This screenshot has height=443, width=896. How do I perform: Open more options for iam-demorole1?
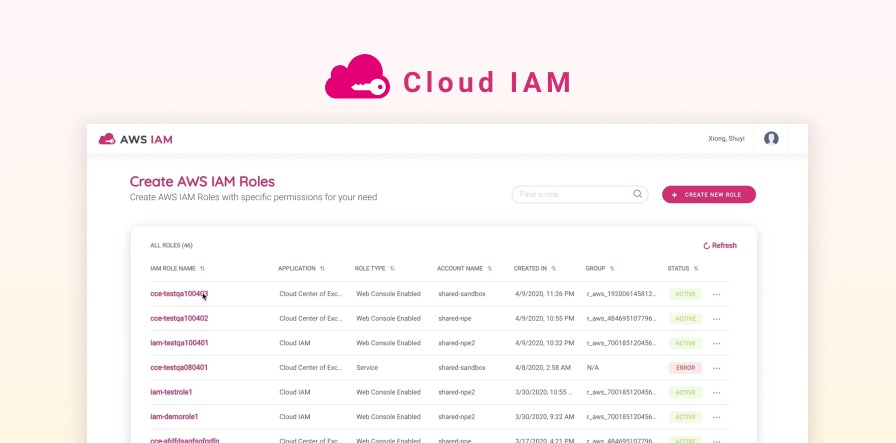coord(717,417)
